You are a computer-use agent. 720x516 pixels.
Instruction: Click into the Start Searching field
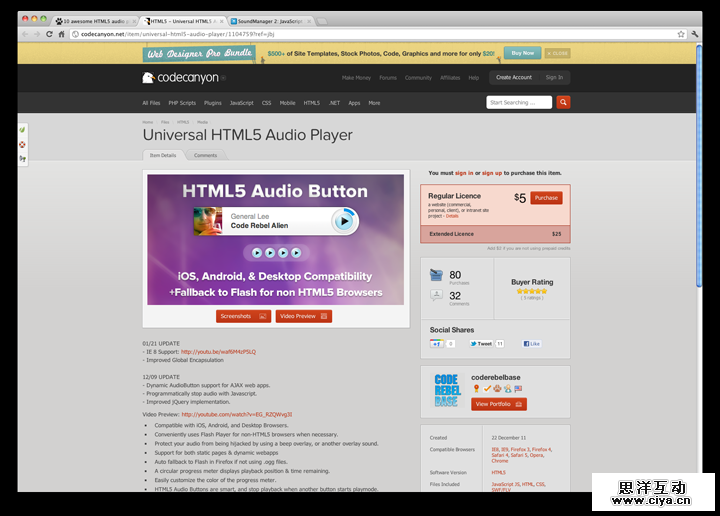point(519,102)
